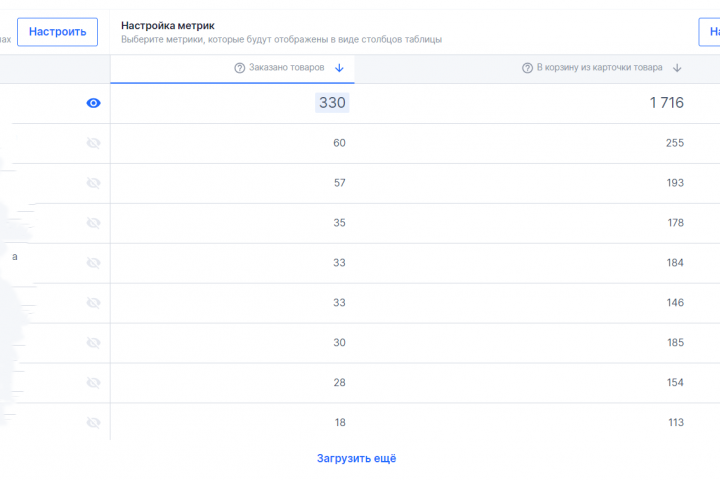Show the row with 28 ordered items
This screenshot has height=480, width=720.
click(94, 383)
